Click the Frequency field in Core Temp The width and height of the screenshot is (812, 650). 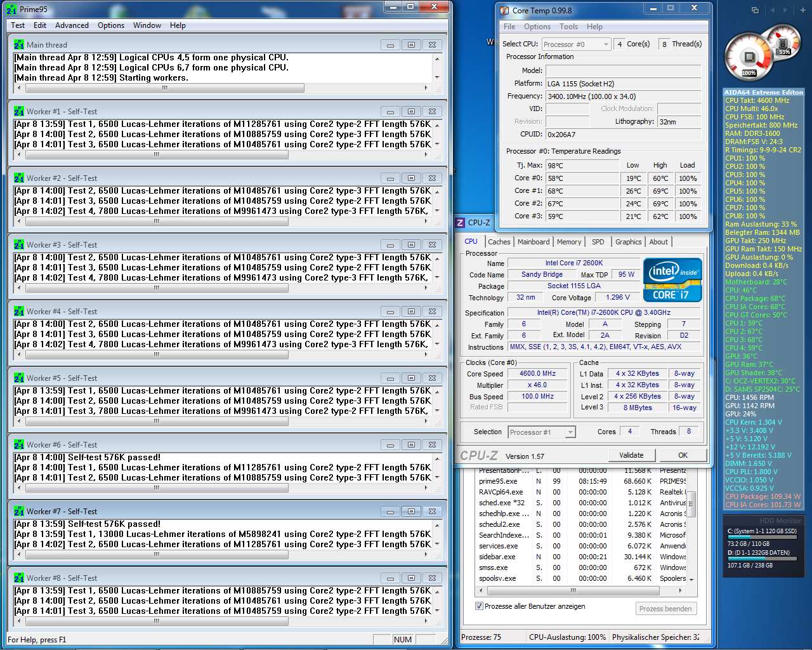(623, 96)
